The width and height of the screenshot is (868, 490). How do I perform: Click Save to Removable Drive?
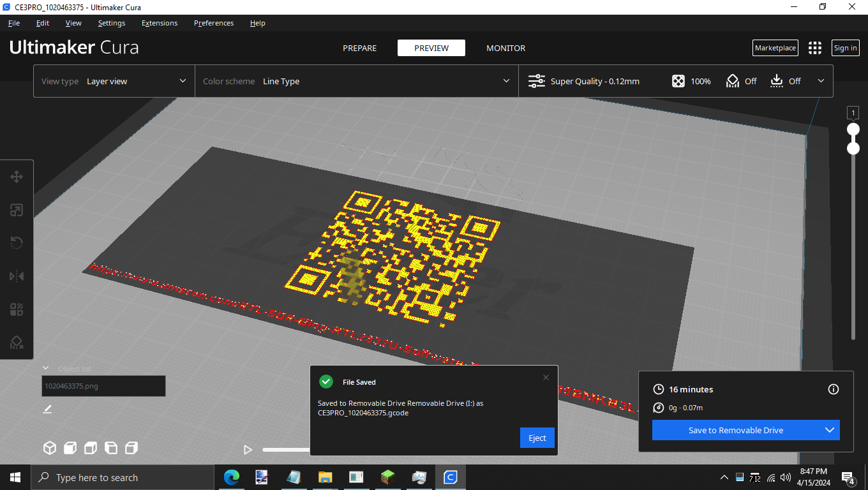pos(735,430)
